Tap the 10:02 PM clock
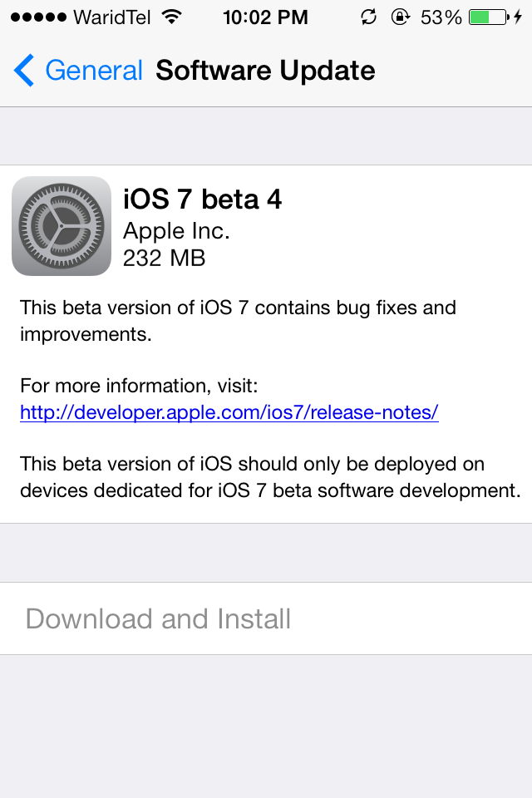The height and width of the screenshot is (798, 532). pyautogui.click(x=265, y=17)
